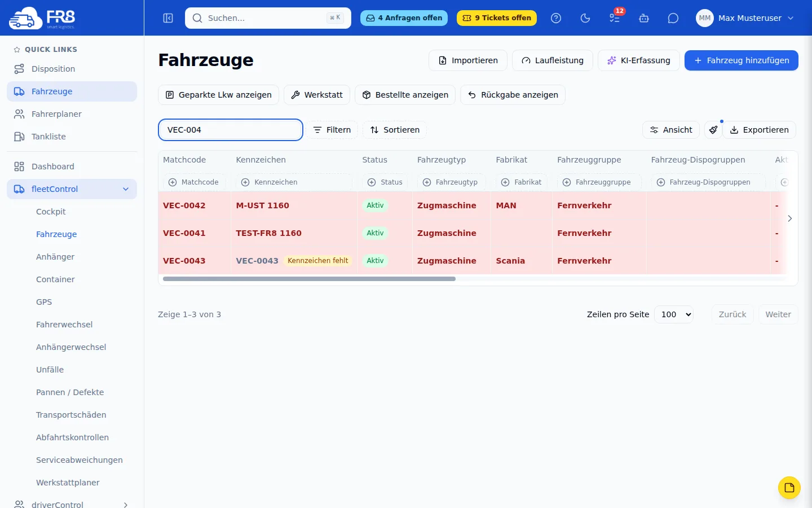Toggle the Werkstatt filter

[317, 95]
